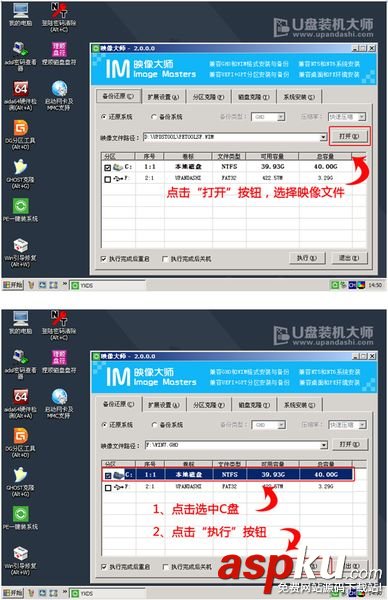Open image path dropdown arrow in upper window

pyautogui.click(x=323, y=137)
